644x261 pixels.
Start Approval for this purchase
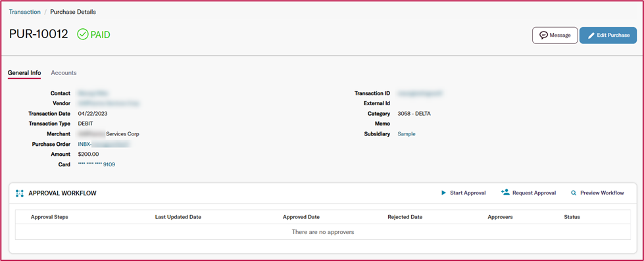coord(463,193)
